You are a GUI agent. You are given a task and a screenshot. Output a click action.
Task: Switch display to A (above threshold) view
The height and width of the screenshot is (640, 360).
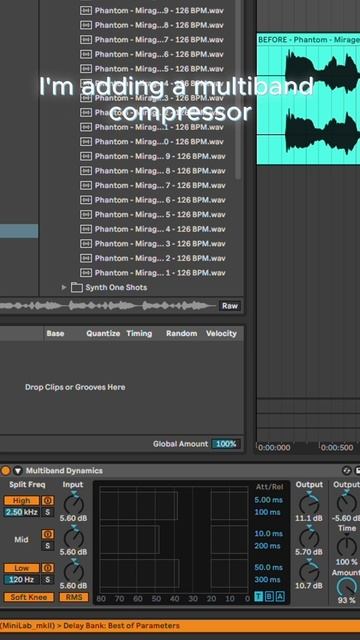pos(280,597)
